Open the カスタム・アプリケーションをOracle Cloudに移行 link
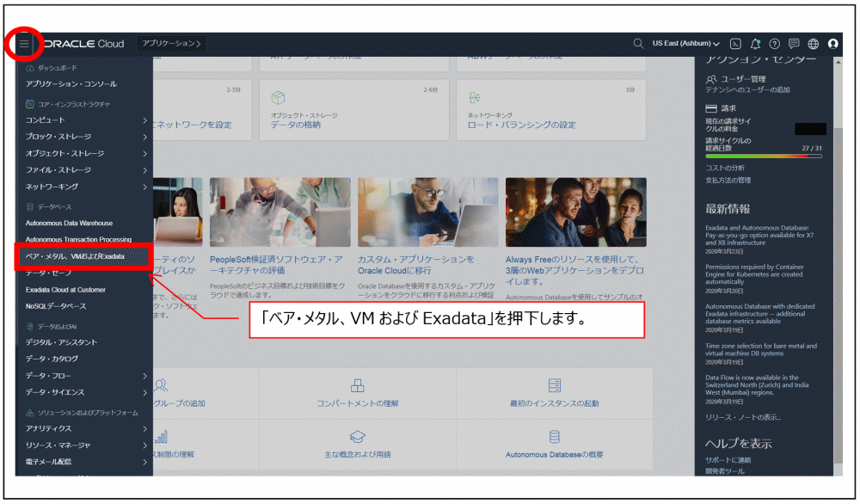This screenshot has height=504, width=860. pyautogui.click(x=415, y=265)
